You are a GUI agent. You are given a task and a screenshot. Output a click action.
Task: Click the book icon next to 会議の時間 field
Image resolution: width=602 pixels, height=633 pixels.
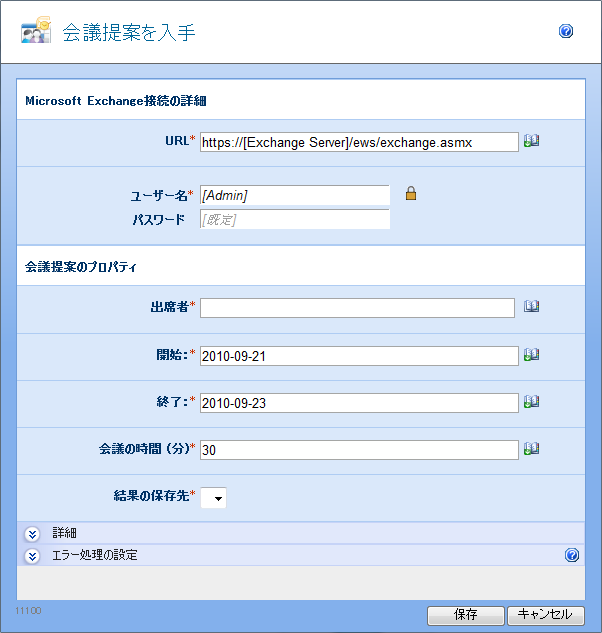(531, 449)
